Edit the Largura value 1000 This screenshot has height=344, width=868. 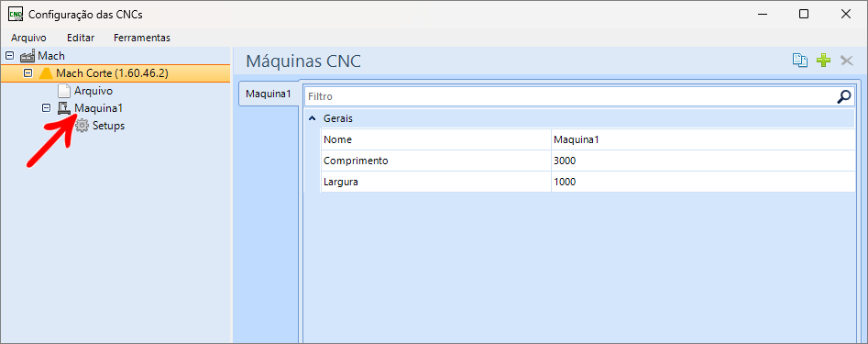point(704,182)
